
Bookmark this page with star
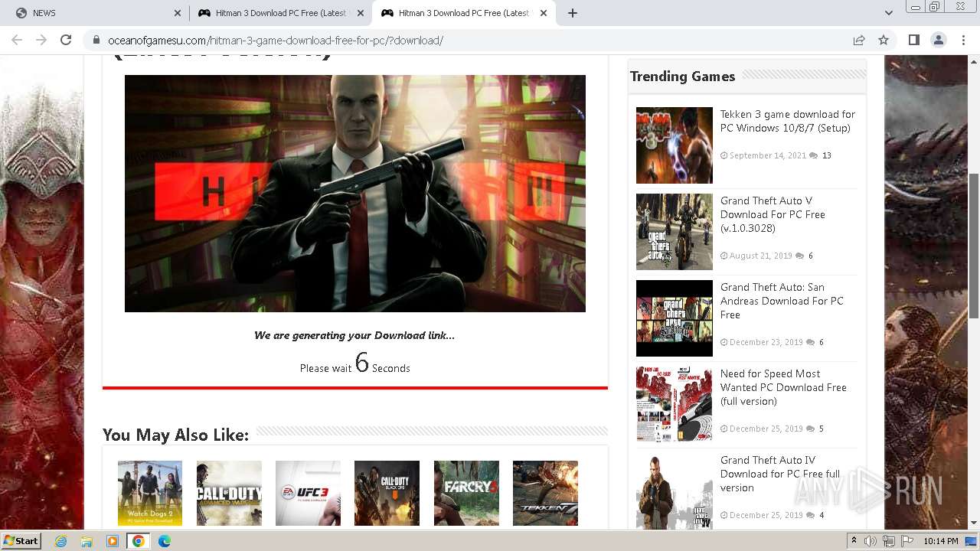pyautogui.click(x=884, y=40)
